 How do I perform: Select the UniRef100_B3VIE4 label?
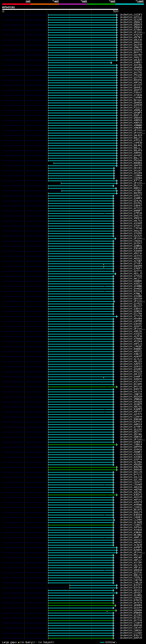(131, 588)
